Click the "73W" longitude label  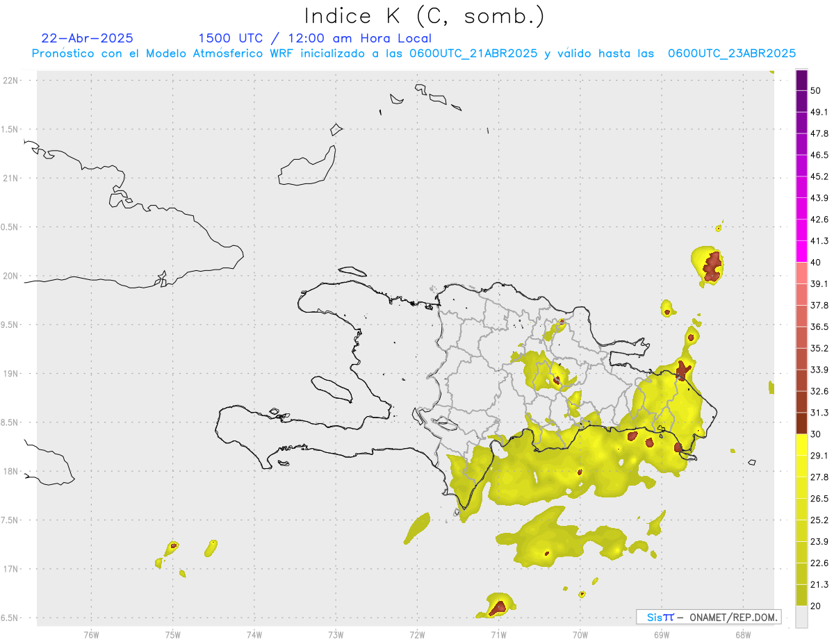[x=336, y=634]
